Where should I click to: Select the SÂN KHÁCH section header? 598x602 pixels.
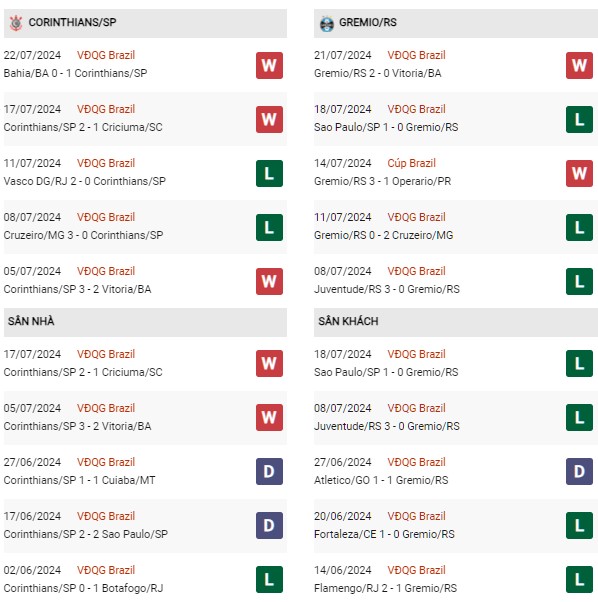tap(456, 322)
